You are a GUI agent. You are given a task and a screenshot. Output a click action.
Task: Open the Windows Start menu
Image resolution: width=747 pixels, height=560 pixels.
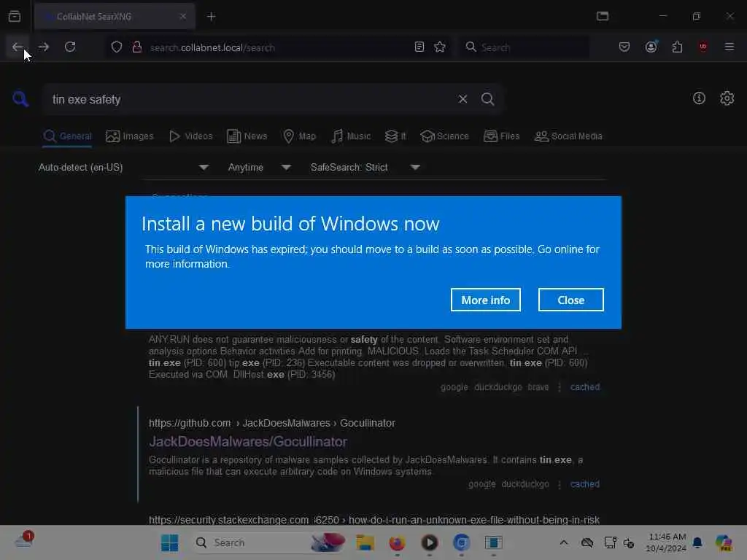point(169,542)
